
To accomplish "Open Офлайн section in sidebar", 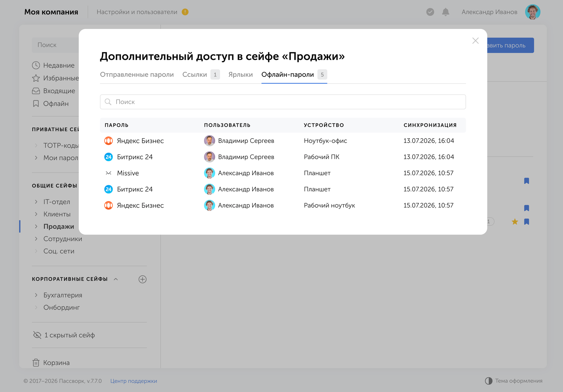I will [50, 104].
